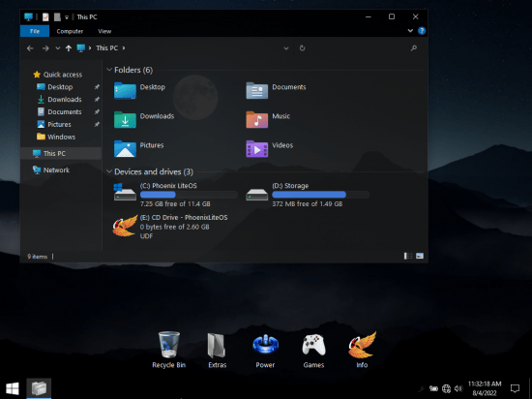Click "7.25 GB free of 11.4 GB" text
Viewport: 532px width, 399px height.
[175, 203]
